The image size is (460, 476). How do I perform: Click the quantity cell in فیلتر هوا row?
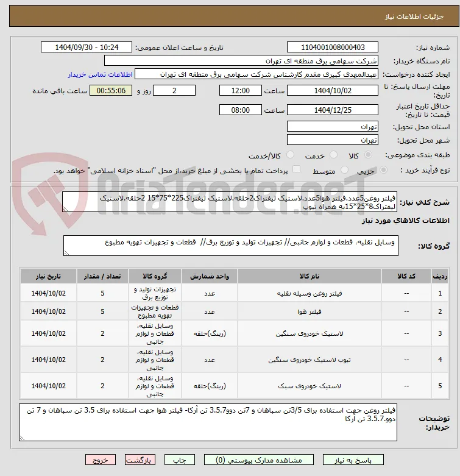[x=102, y=311]
